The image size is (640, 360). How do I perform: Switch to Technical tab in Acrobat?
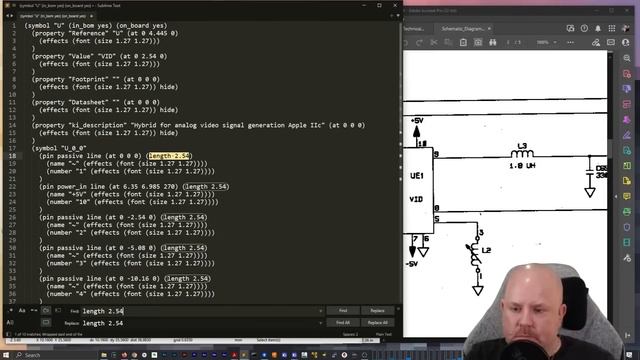click(x=413, y=29)
